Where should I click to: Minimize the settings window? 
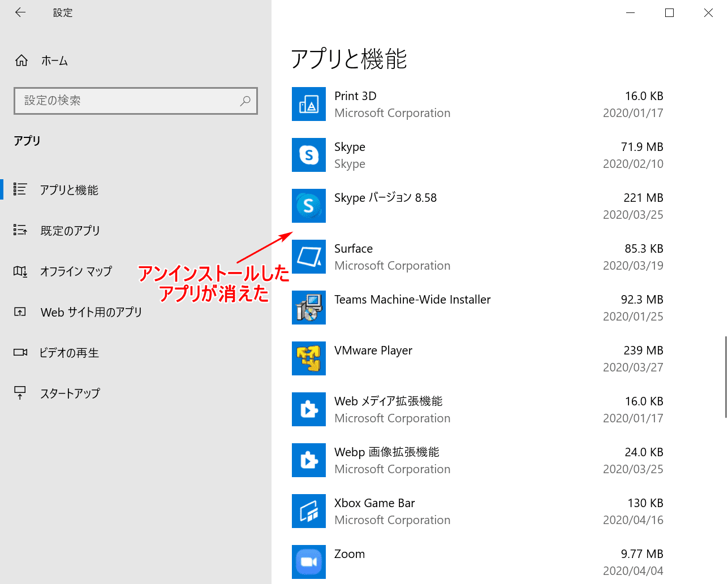(x=631, y=12)
